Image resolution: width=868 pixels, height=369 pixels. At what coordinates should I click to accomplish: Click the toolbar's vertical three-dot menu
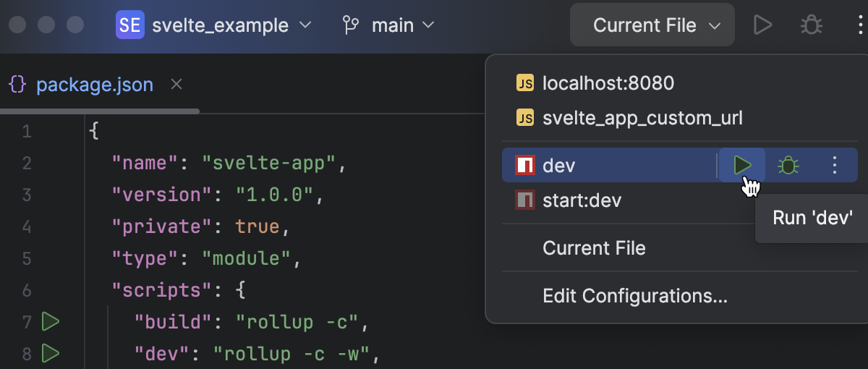coord(859,26)
